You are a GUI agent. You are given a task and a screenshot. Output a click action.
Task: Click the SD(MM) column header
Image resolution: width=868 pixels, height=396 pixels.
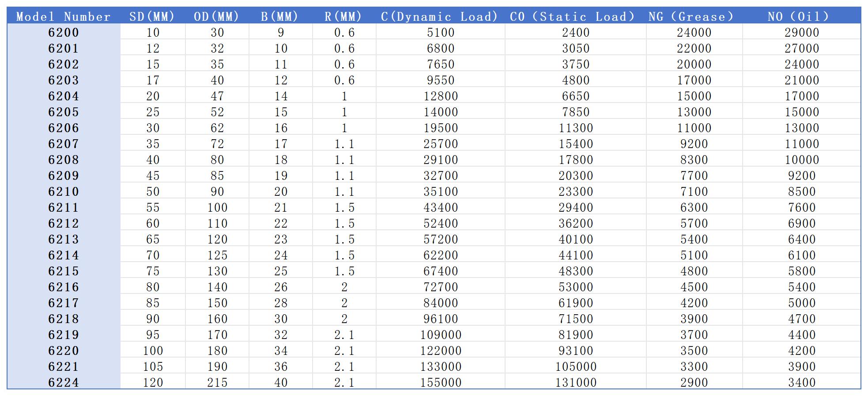tap(152, 17)
